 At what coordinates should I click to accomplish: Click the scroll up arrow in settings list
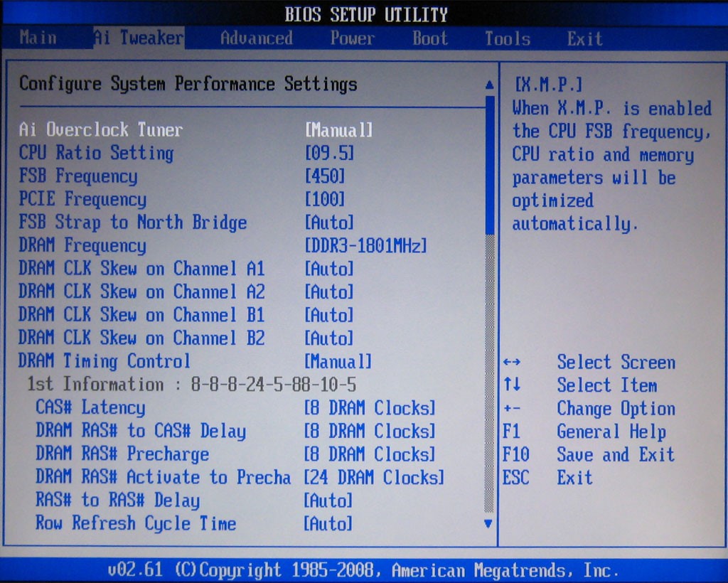pos(489,85)
